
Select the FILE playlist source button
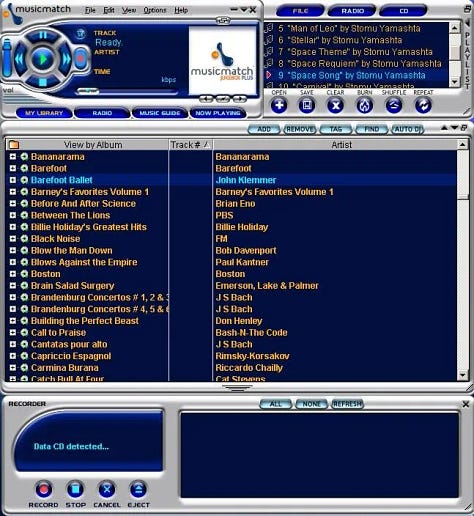coord(300,11)
